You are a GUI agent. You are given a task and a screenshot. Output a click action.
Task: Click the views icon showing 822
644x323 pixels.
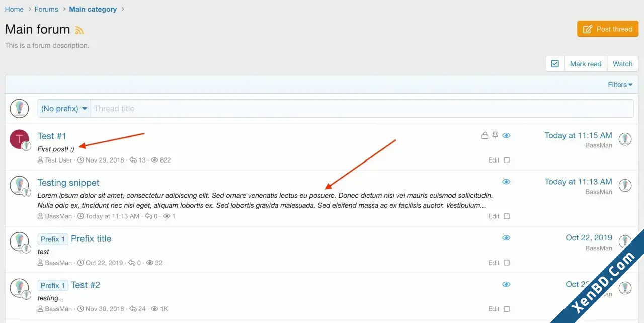coord(155,160)
